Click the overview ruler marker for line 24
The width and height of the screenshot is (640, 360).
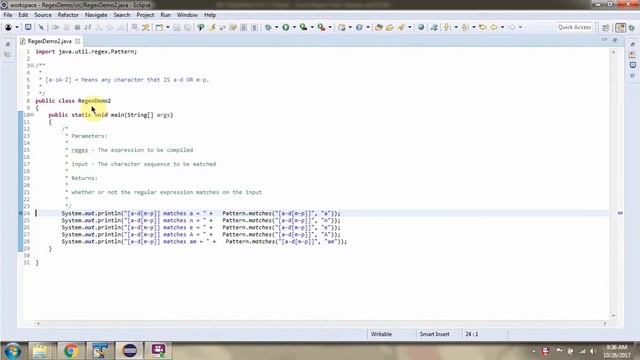pos(620,213)
